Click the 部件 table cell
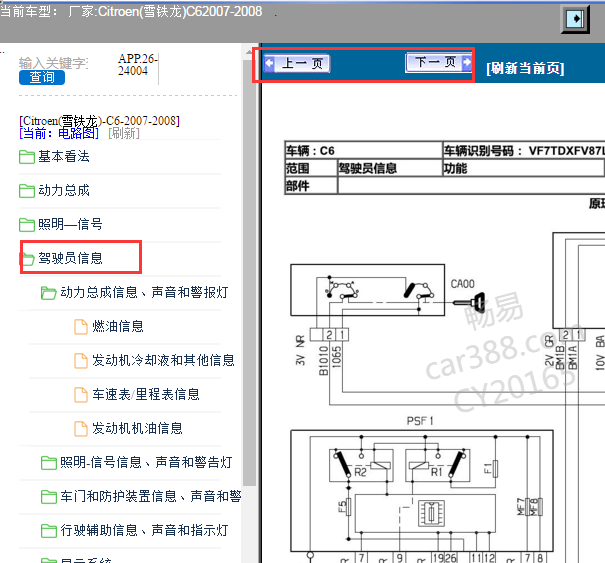 [311, 186]
